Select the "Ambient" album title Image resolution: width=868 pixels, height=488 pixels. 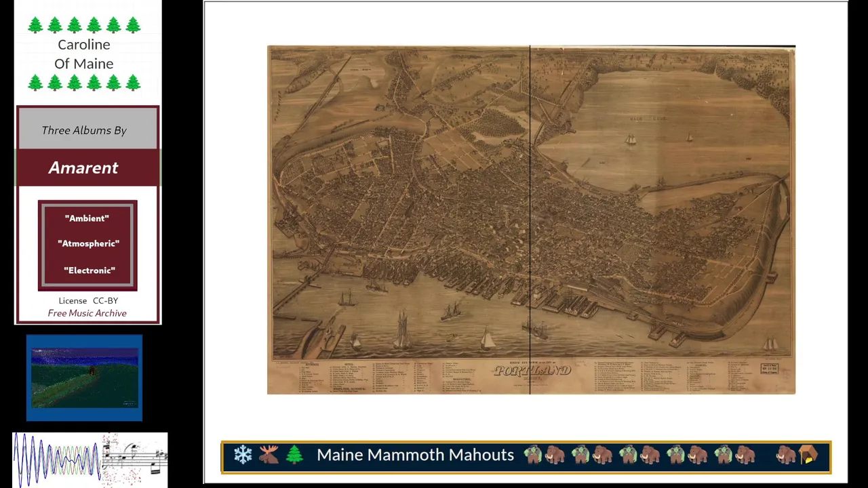87,218
